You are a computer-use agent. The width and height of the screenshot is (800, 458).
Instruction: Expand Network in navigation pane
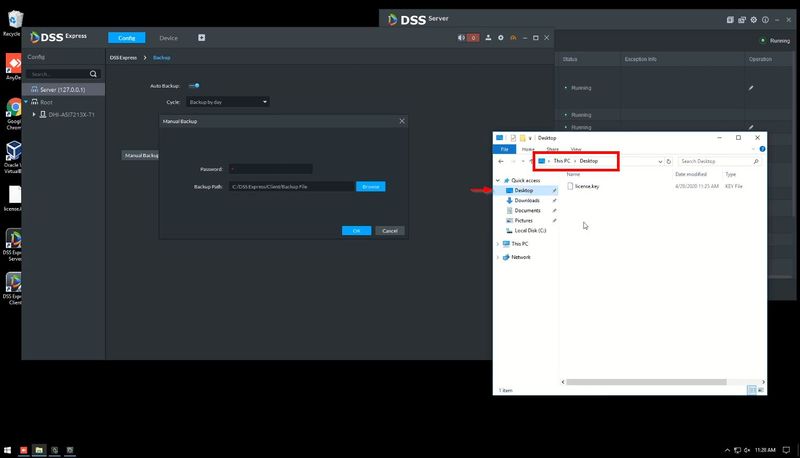[x=498, y=257]
